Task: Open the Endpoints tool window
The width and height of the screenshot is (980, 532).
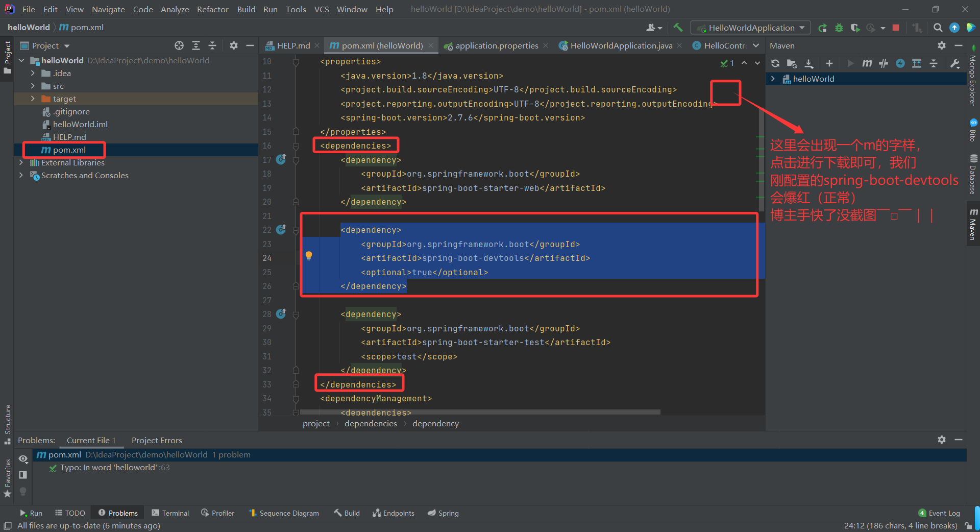Action: (394, 513)
